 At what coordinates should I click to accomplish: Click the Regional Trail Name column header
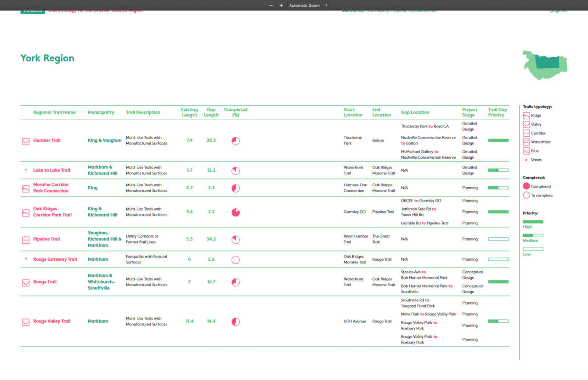(54, 112)
